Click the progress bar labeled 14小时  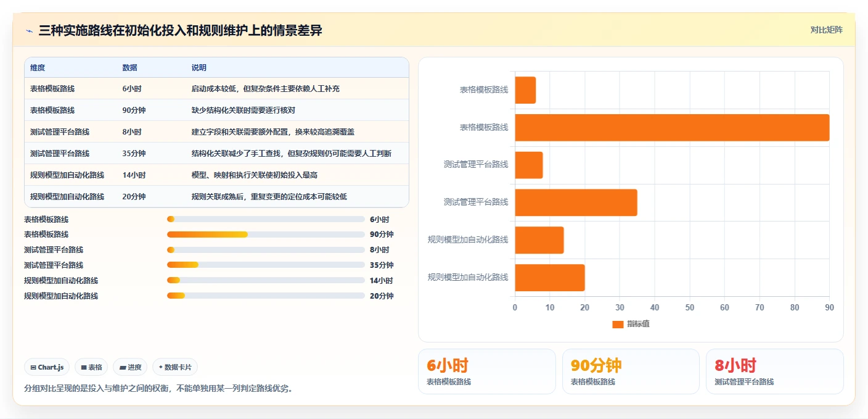[266, 281]
